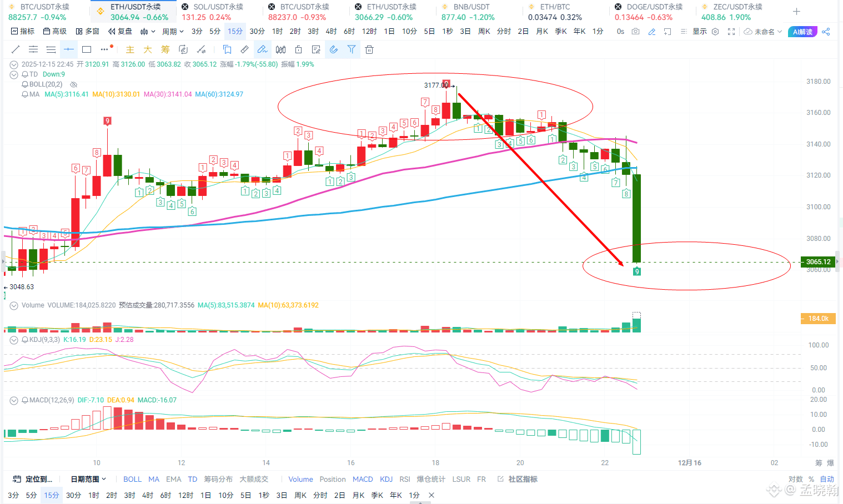Viewport: 843px width, 504px height.
Task: Open the 日期范围 date range dropdown
Action: click(88, 479)
